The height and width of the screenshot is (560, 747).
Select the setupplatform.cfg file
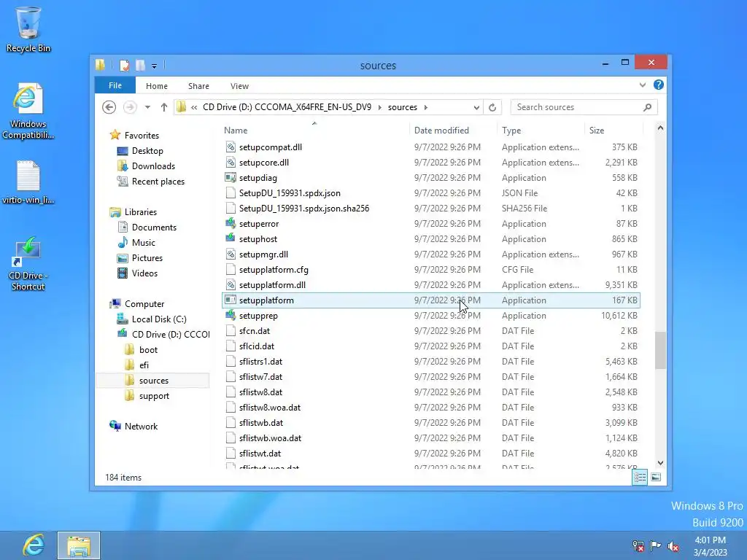click(x=431, y=270)
